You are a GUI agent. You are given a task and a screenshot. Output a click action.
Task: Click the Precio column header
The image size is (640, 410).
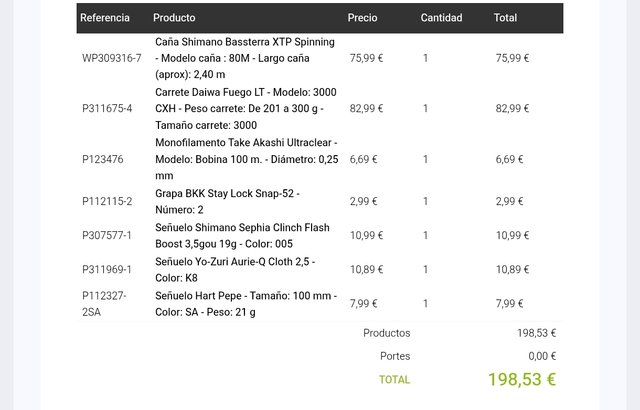pos(362,18)
